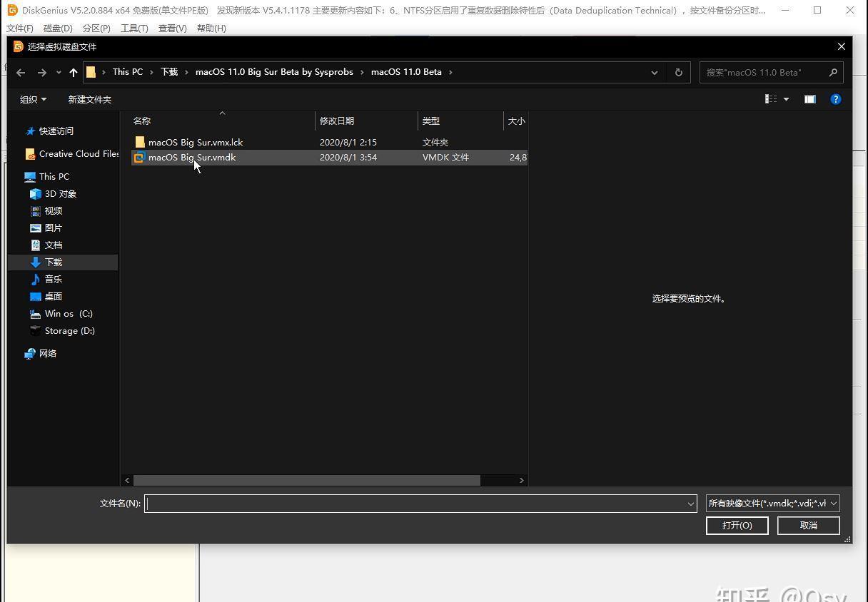
Task: Click macOS 11.0 Beta breadcrumb segment
Action: click(406, 72)
